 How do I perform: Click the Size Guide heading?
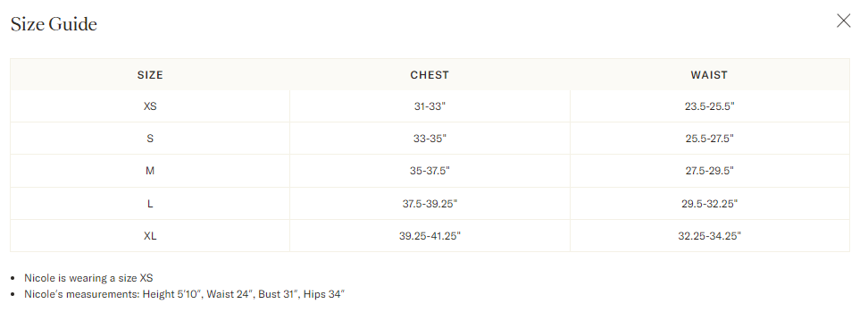[x=54, y=24]
